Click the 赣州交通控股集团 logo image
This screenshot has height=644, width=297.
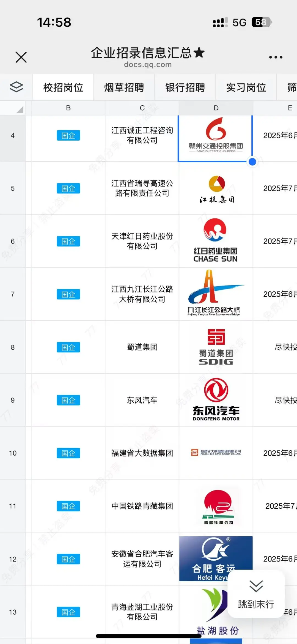[216, 135]
